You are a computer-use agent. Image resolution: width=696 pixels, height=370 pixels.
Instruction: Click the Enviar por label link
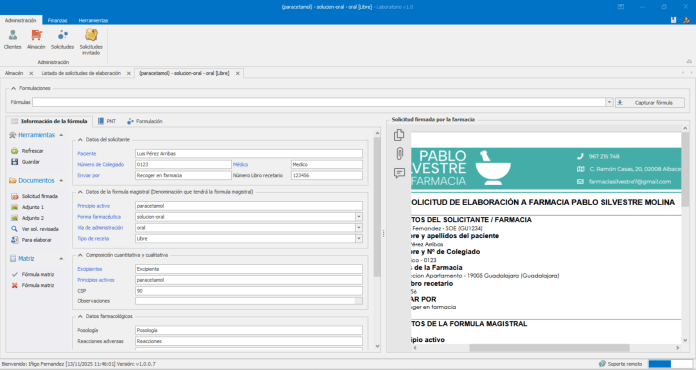click(x=88, y=175)
